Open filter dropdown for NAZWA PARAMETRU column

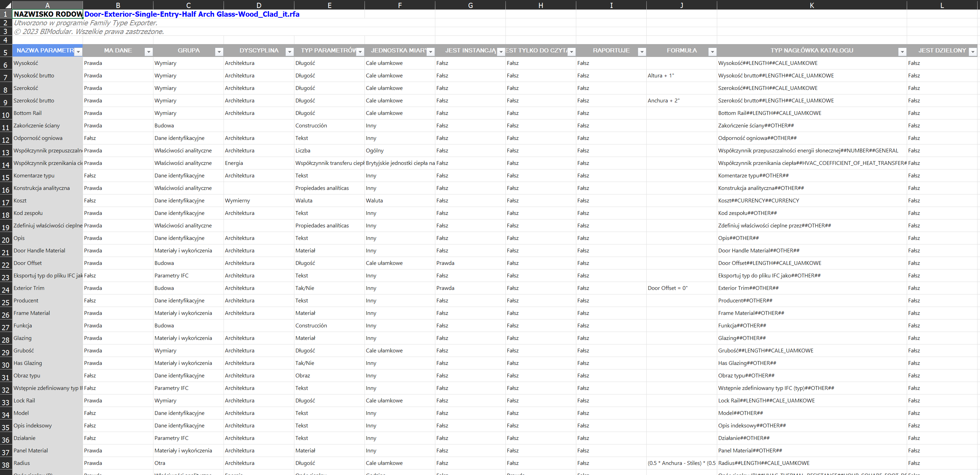click(78, 52)
